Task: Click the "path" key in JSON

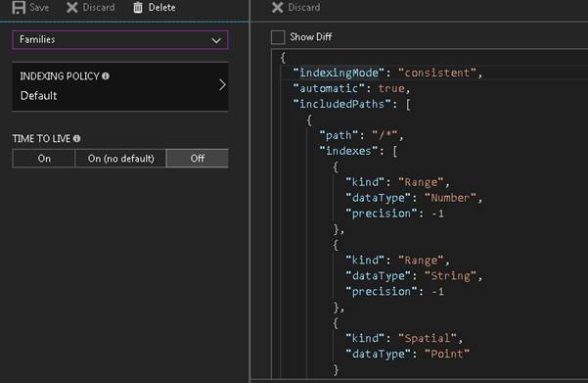Action: 339,135
